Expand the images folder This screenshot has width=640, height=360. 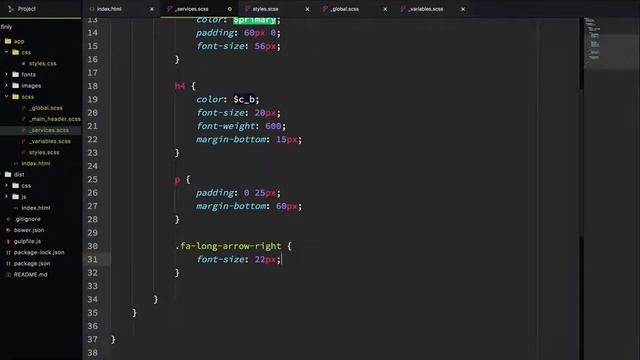[x=7, y=85]
